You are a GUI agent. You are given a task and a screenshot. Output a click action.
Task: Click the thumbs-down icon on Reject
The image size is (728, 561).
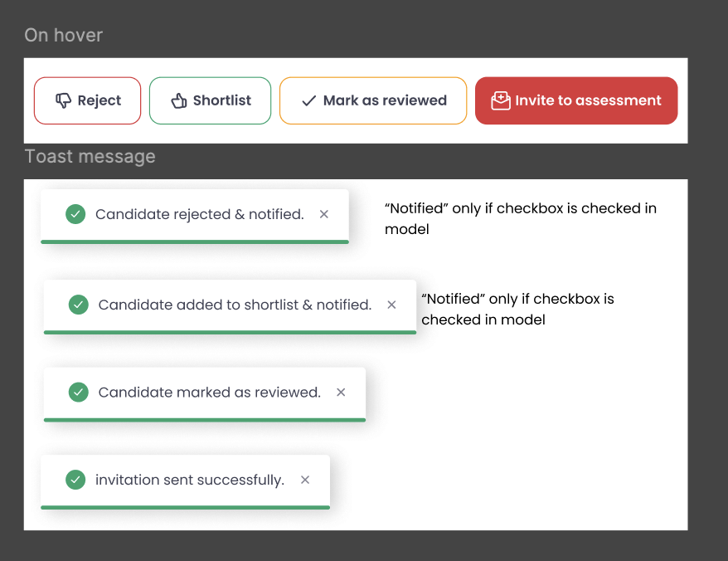pyautogui.click(x=63, y=100)
